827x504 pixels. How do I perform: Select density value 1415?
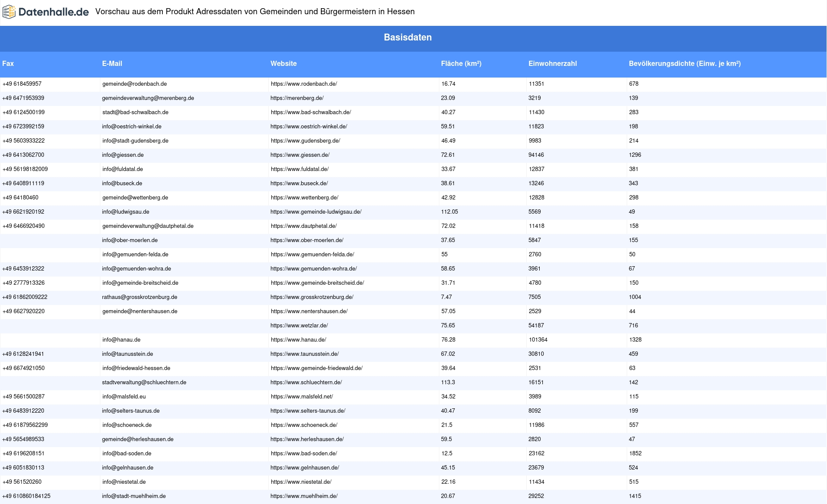point(635,496)
